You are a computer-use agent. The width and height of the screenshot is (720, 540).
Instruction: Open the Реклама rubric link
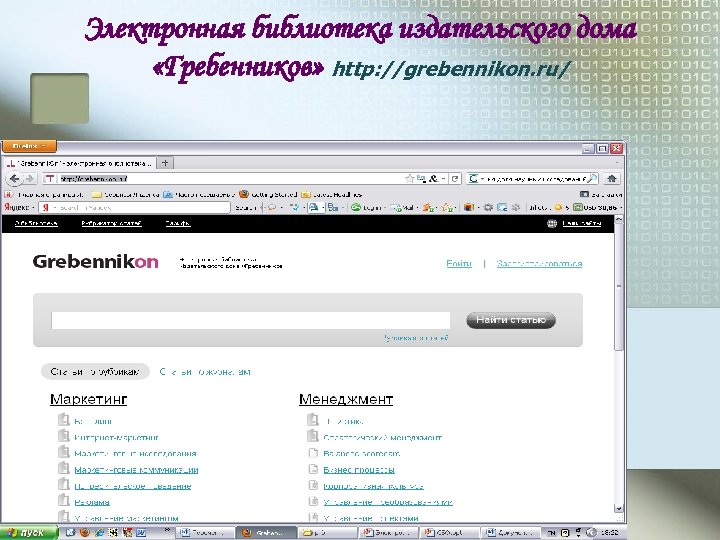(92, 502)
